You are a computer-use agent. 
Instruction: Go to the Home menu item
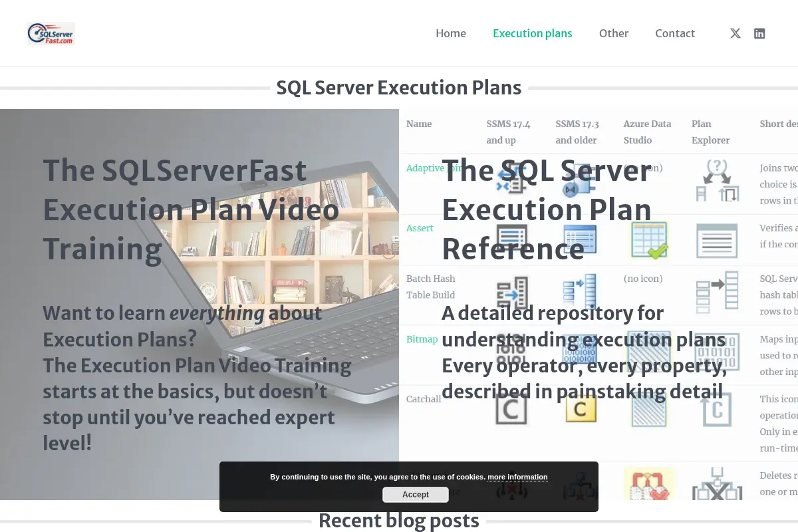(x=451, y=33)
